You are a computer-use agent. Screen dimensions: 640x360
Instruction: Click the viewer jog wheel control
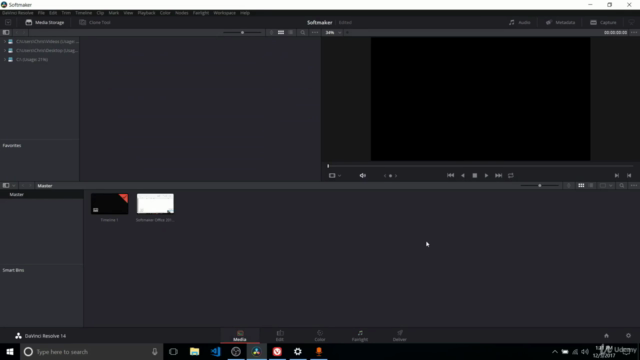pos(390,176)
